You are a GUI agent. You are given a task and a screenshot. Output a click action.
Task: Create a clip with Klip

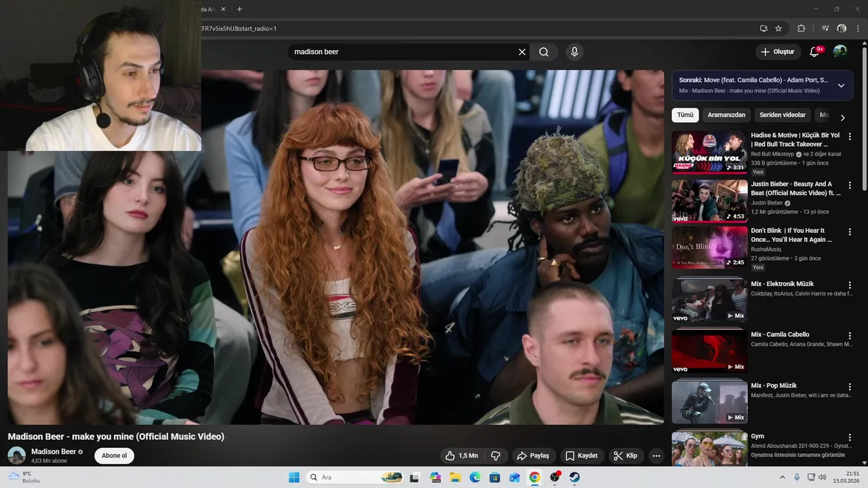[626, 455]
